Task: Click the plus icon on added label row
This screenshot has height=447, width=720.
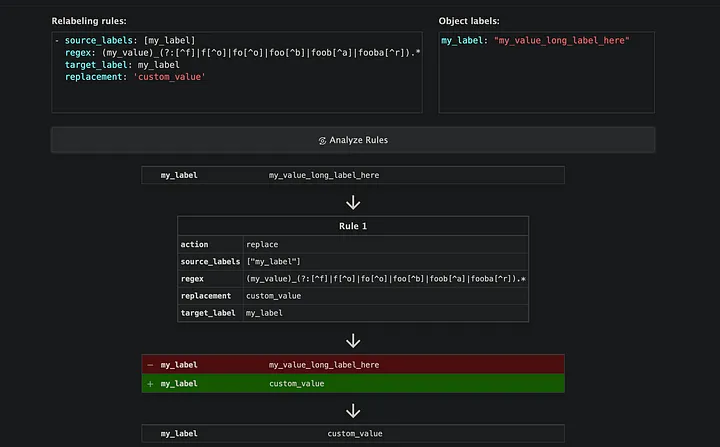Action: coord(150,384)
